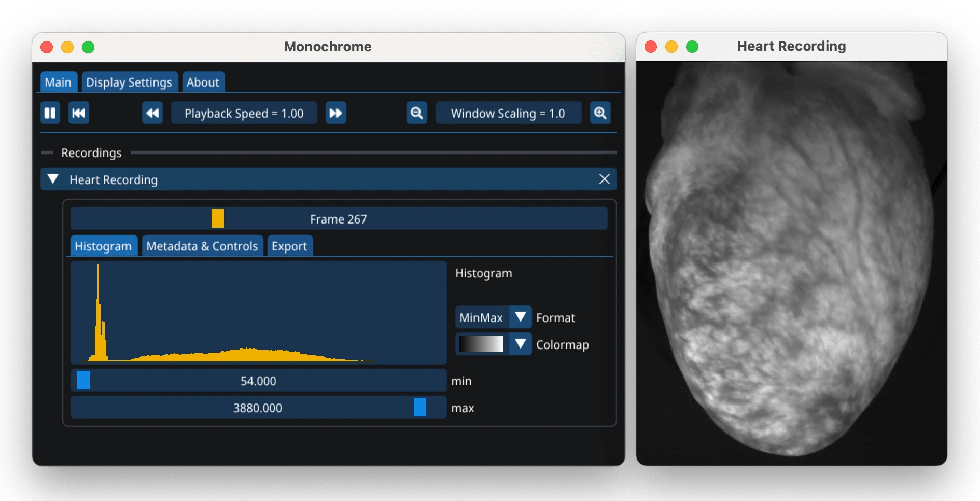Switch to the Main tab
The width and height of the screenshot is (980, 501).
(x=58, y=82)
